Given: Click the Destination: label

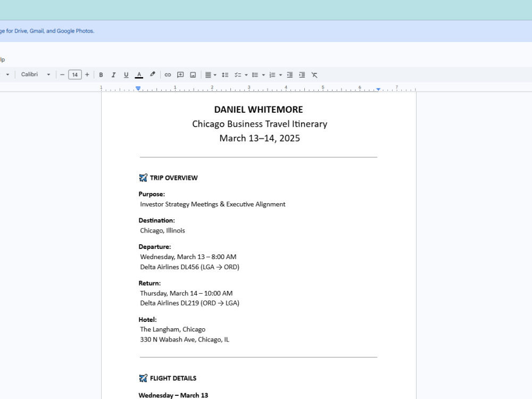Looking at the screenshot, I should 157,220.
